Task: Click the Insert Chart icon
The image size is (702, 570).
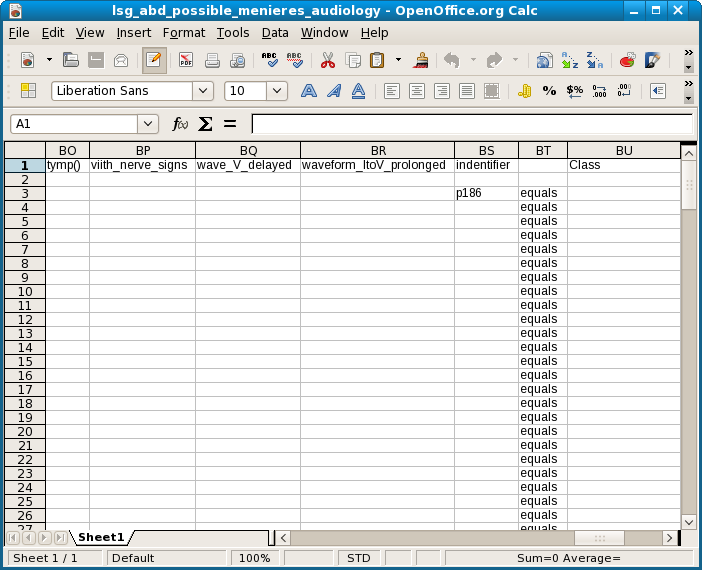Action: [627, 60]
